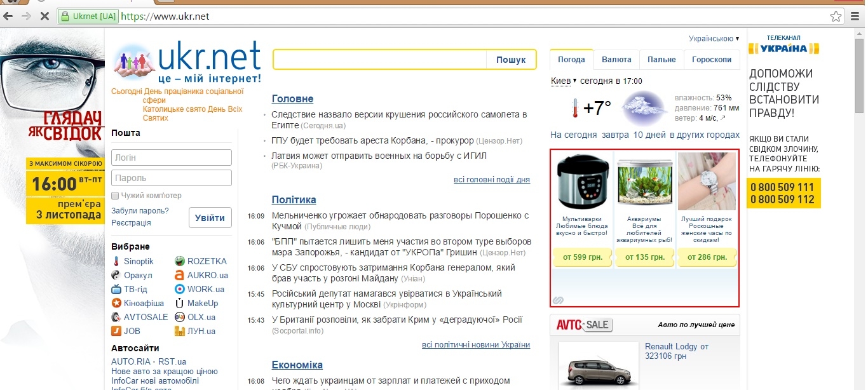Open всі політичні новини України link
Image resolution: width=868 pixels, height=390 pixels.
click(476, 345)
